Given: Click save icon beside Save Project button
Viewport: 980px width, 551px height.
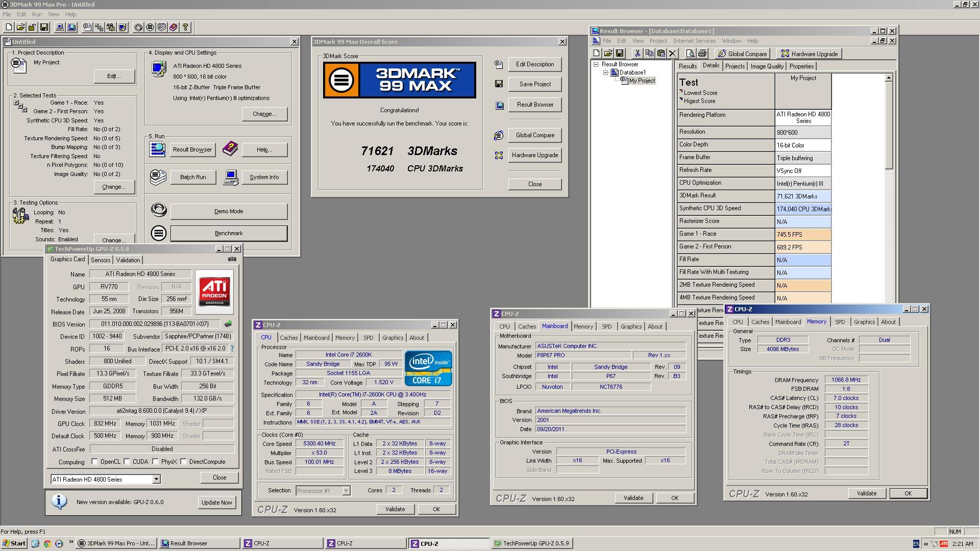Looking at the screenshot, I should point(499,84).
